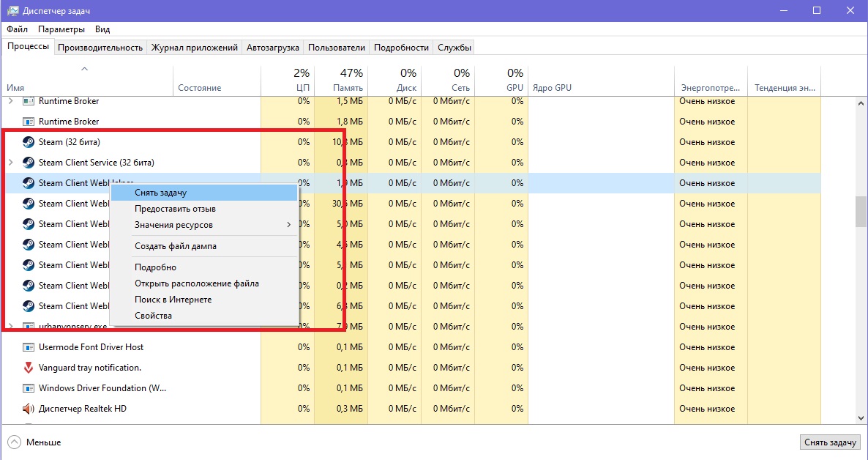Click the circled arrow icon beside Меньше
Viewport: 868px width, 460px height.
pyautogui.click(x=15, y=442)
